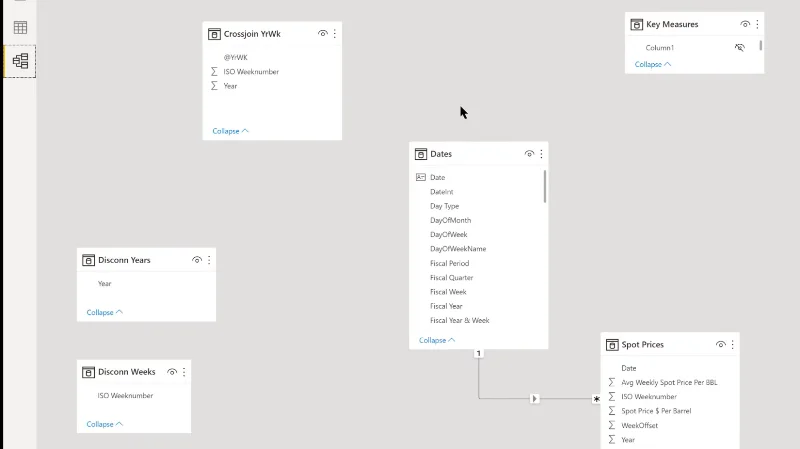Click sigma icon beside Spot Prices ISO Weeknumber
Viewport: 800px width, 449px height.
(612, 396)
